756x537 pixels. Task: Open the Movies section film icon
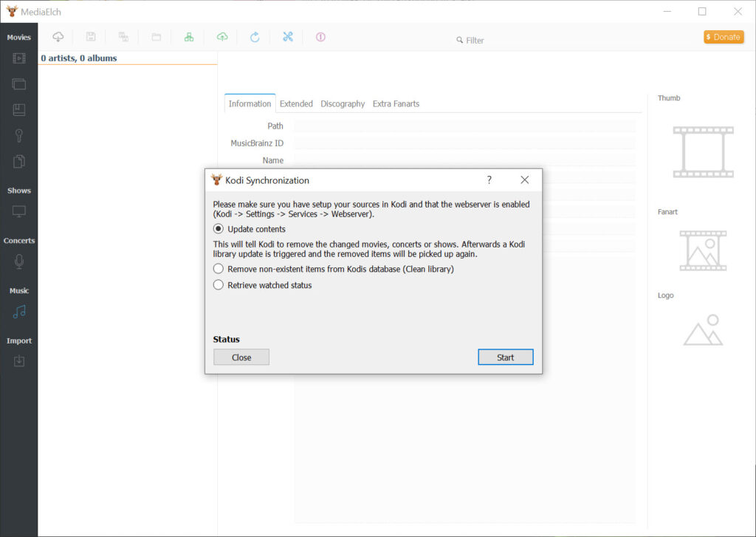pyautogui.click(x=18, y=58)
